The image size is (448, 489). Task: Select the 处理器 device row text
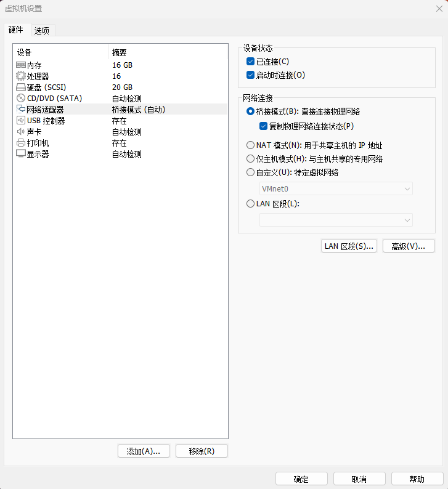(x=38, y=76)
